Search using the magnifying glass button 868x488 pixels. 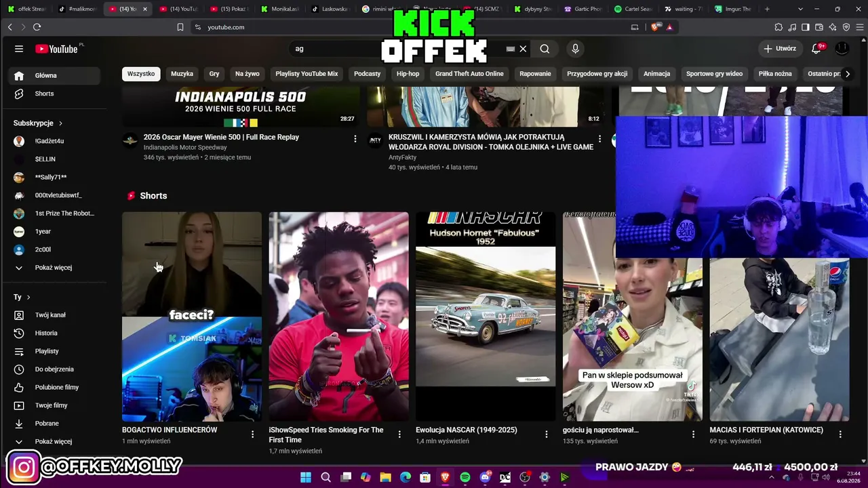[x=545, y=49]
